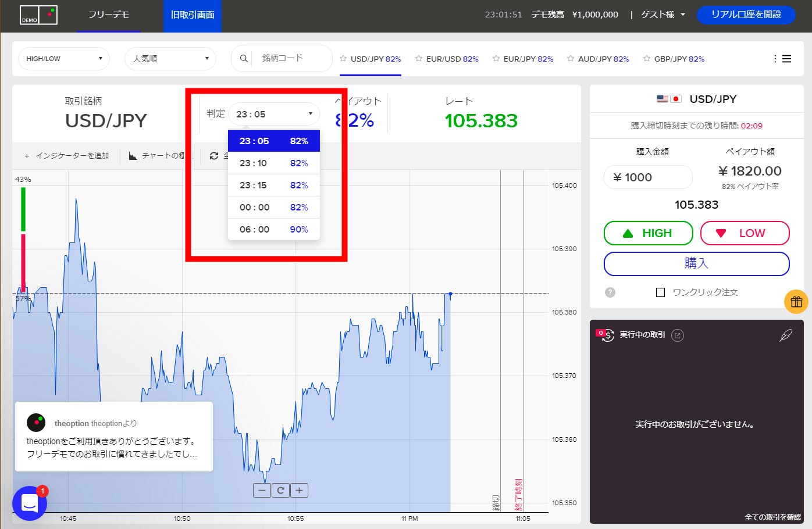The image size is (812, 529).
Task: Click the 終了時刻 vertical line label
Action: (518, 494)
